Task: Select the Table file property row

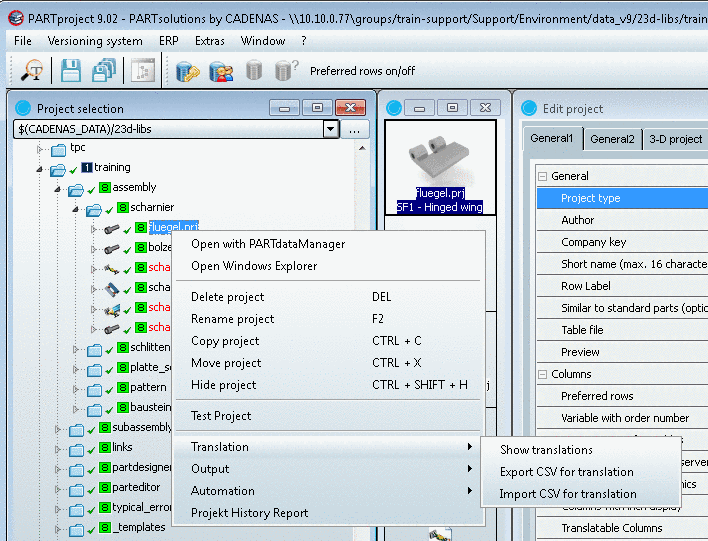Action: pos(622,331)
